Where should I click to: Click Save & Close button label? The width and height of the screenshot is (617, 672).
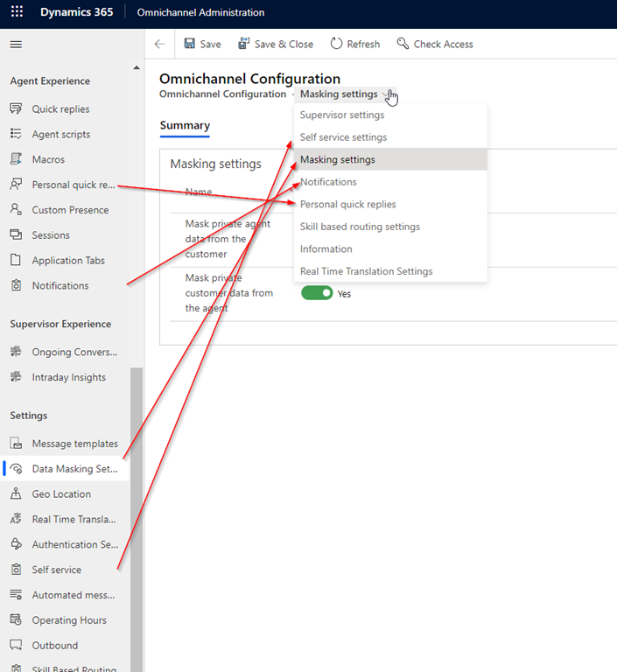pos(284,44)
